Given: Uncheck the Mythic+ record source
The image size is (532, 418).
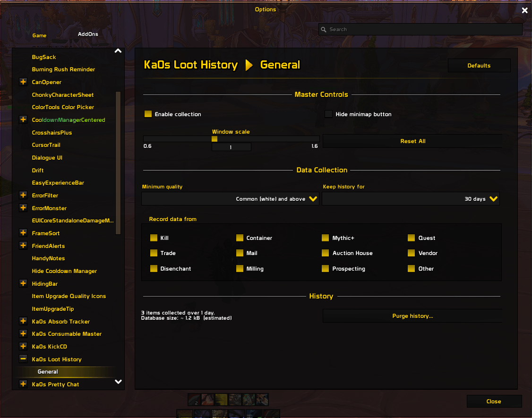Looking at the screenshot, I should (326, 238).
